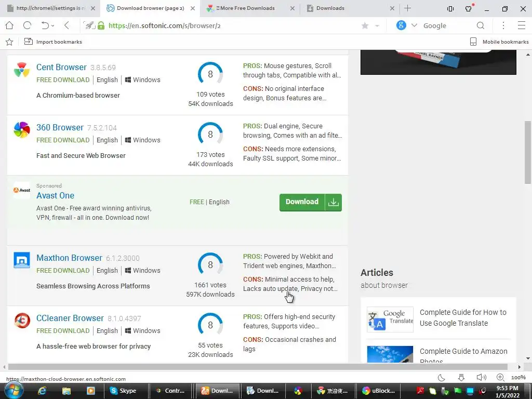Click FREE DOWNLOAD under 360 Browser
Image resolution: width=532 pixels, height=399 pixels.
tap(63, 140)
